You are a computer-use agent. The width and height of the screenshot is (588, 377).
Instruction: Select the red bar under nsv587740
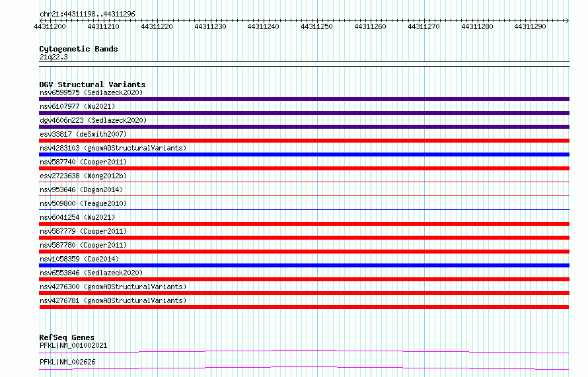304,168
